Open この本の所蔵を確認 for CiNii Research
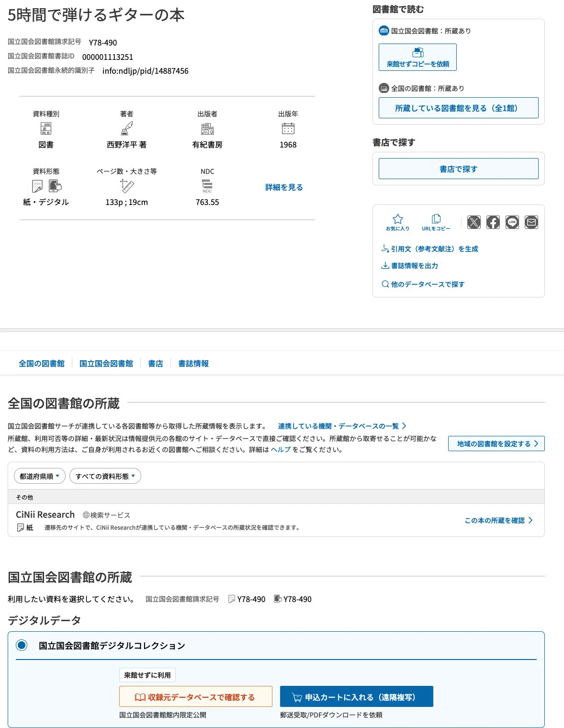This screenshot has width=564, height=728. [x=498, y=520]
